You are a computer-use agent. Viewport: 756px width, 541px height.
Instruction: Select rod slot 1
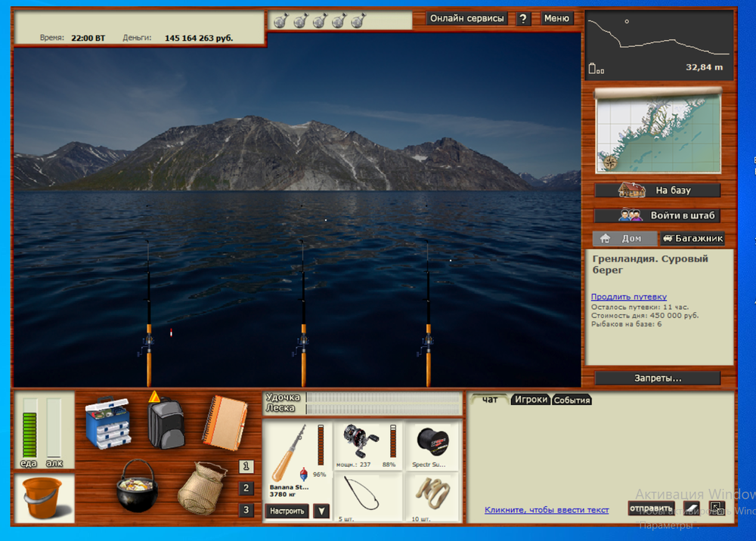click(246, 467)
